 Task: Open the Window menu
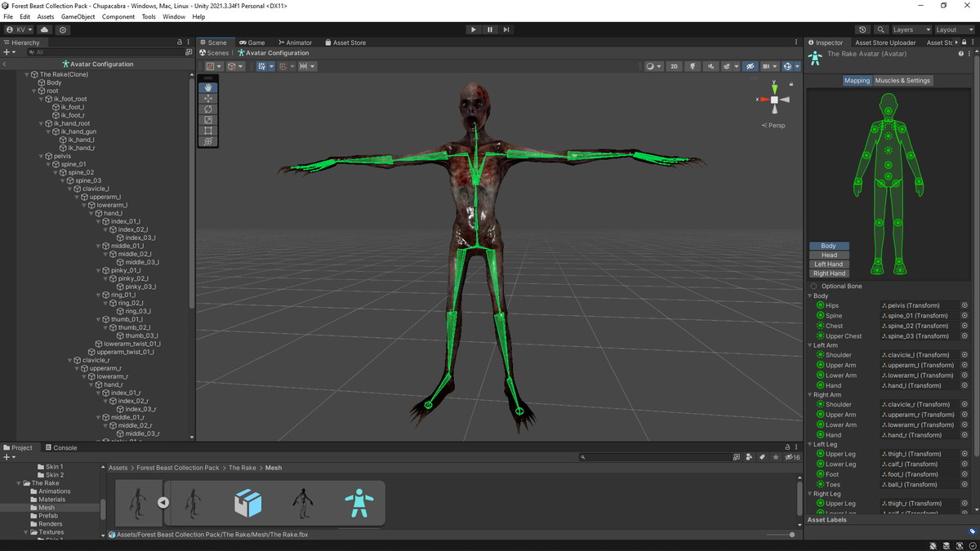[174, 16]
